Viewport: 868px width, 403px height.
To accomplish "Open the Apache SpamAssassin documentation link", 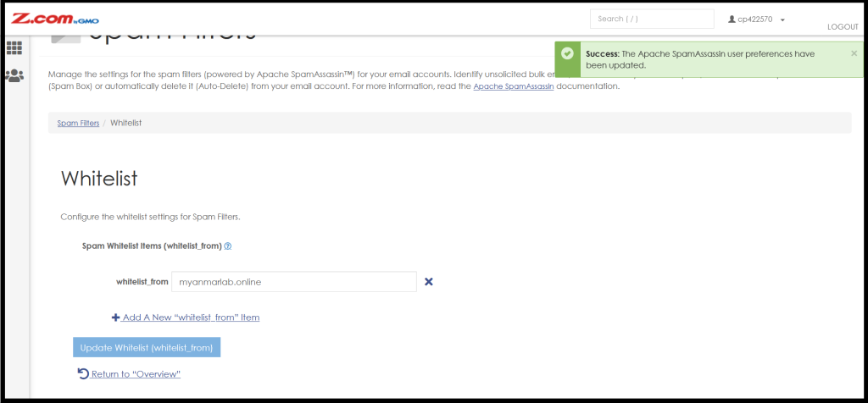I will point(513,87).
